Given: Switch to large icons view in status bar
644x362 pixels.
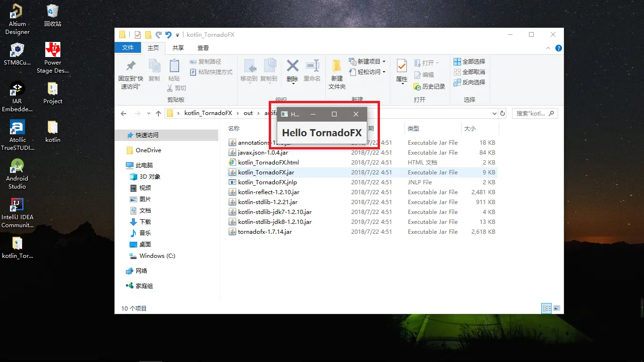Looking at the screenshot, I should point(557,308).
